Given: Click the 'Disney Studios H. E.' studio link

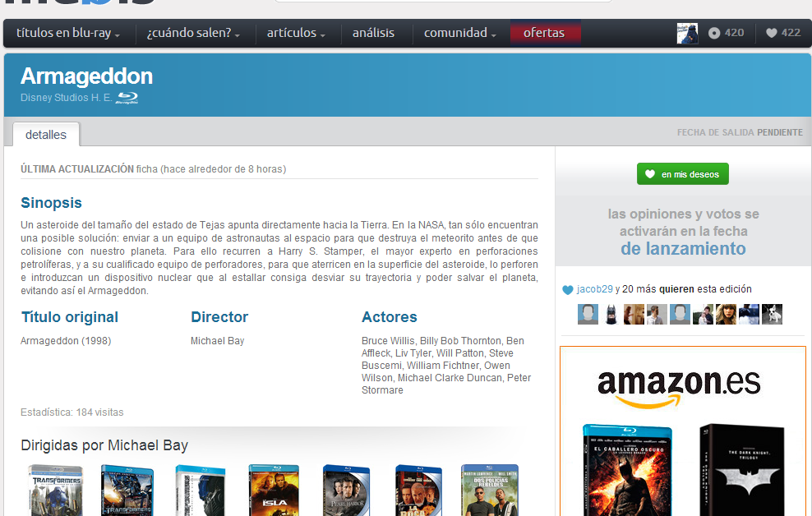Looking at the screenshot, I should 67,97.
